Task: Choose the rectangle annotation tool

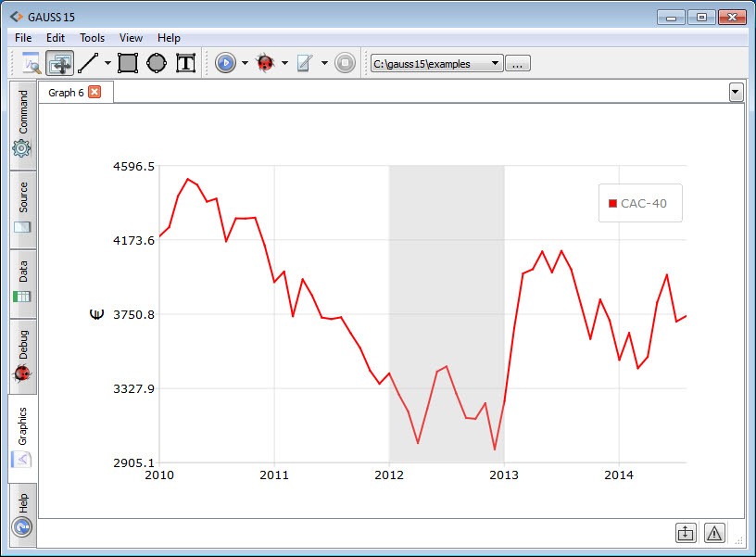Action: pos(128,63)
